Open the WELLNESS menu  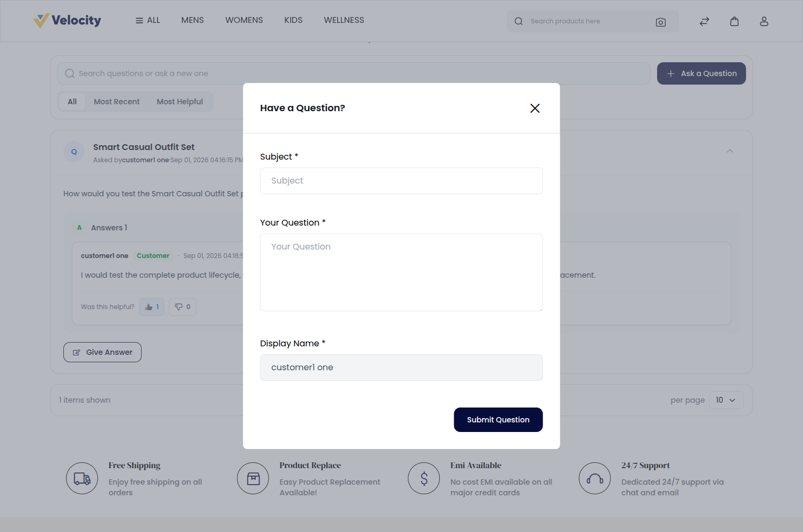click(344, 20)
